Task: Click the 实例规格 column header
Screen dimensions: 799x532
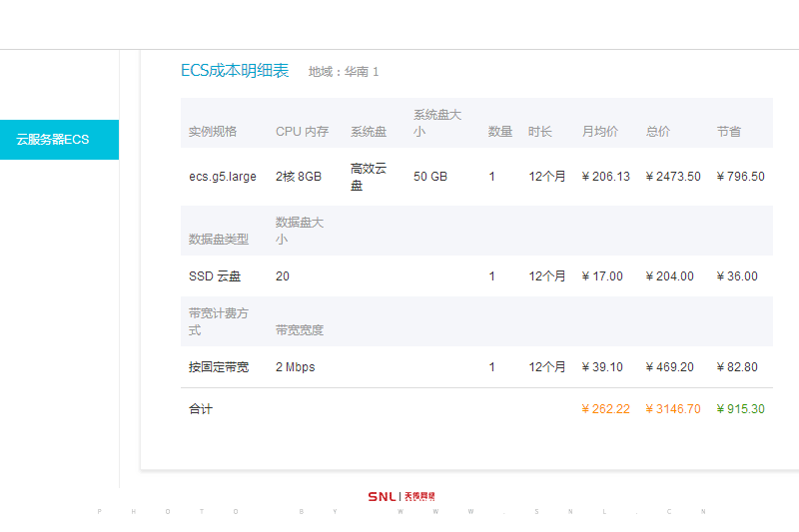Action: point(213,132)
